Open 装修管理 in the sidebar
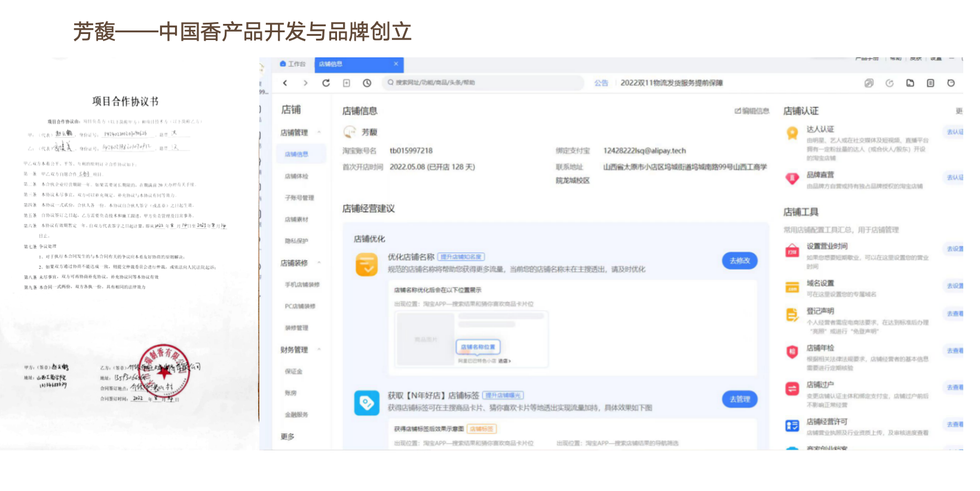Image resolution: width=980 pixels, height=491 pixels. (297, 328)
